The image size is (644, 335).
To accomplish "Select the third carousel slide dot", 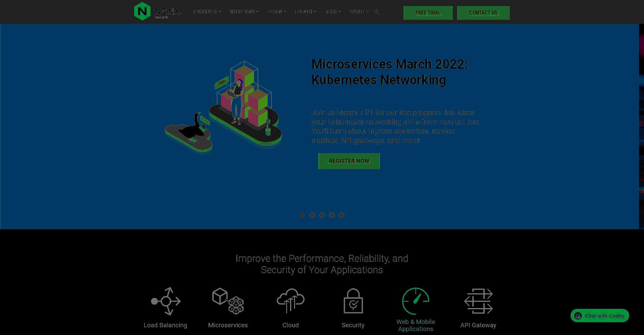I will [322, 215].
